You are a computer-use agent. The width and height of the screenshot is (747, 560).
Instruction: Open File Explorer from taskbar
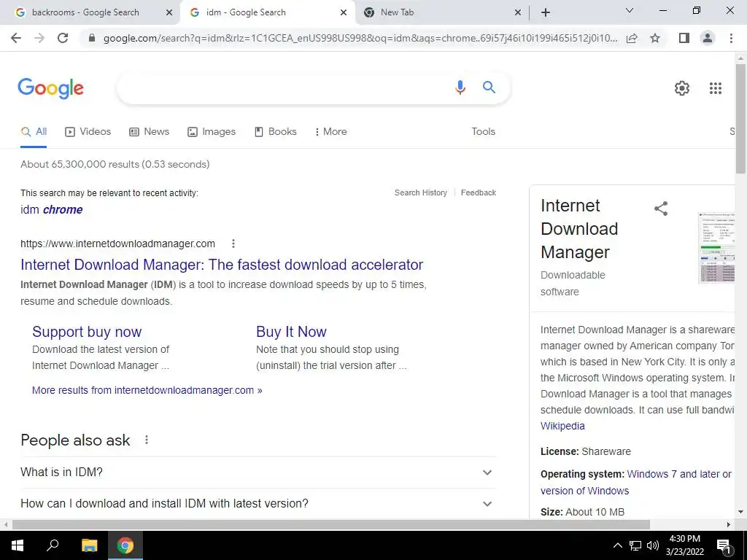(89, 545)
